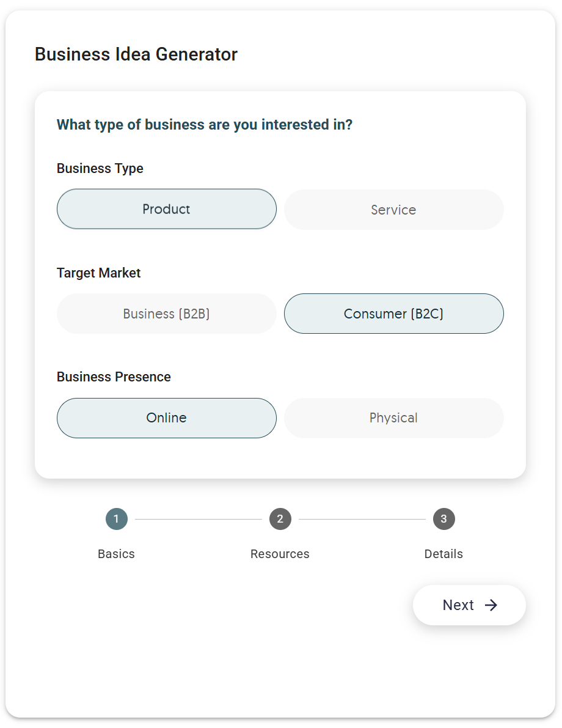Click the Business Idea Generator title
Viewport: 562px width, 728px height.
(136, 54)
